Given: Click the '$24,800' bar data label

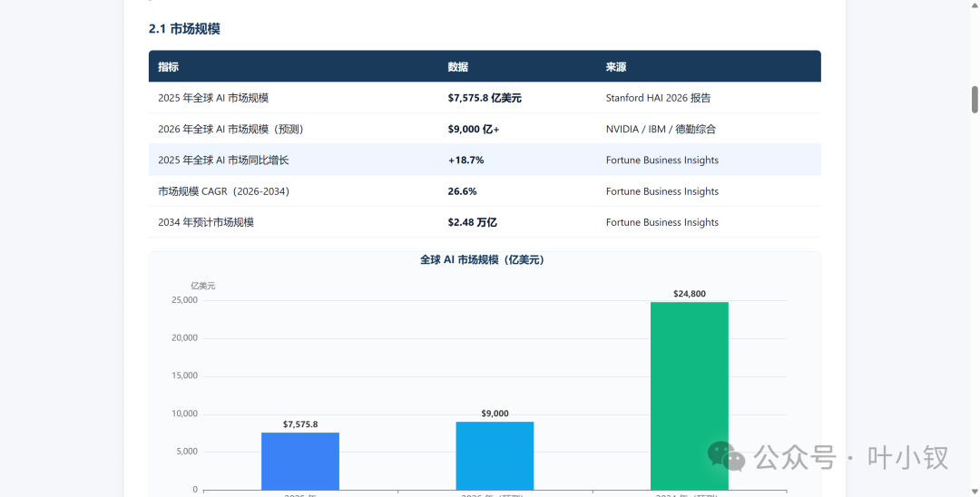Looking at the screenshot, I should pos(690,294).
